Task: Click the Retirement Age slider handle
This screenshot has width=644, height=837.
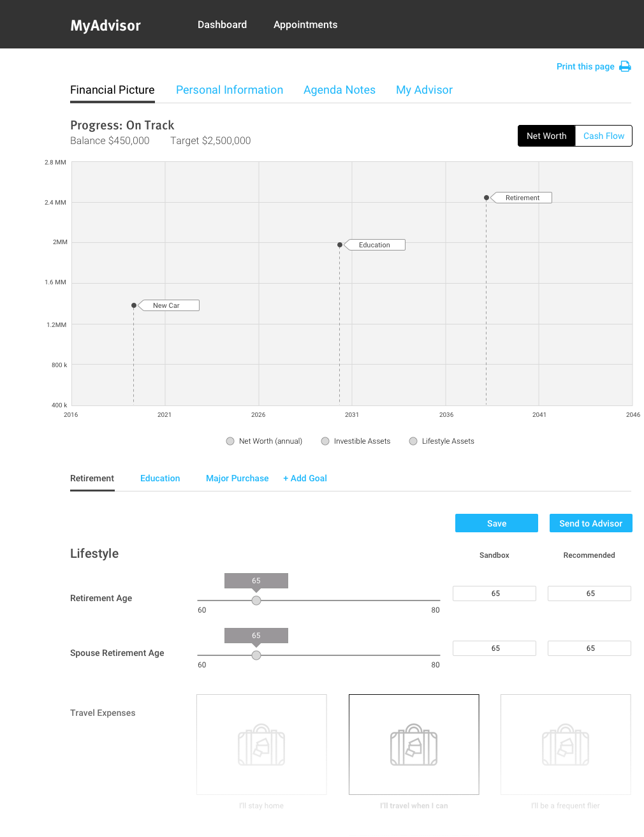Action: click(256, 600)
